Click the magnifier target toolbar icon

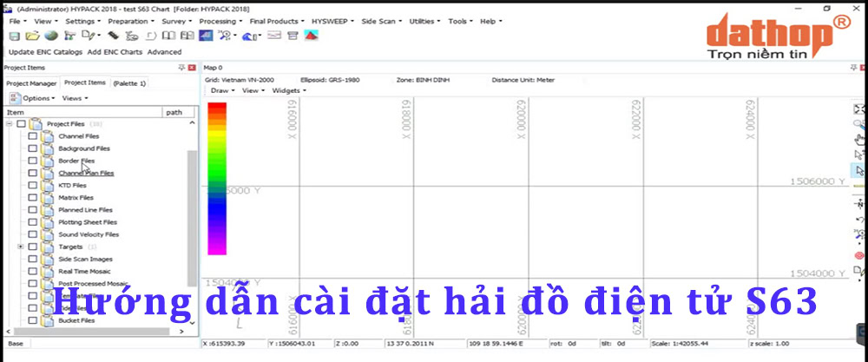click(224, 36)
